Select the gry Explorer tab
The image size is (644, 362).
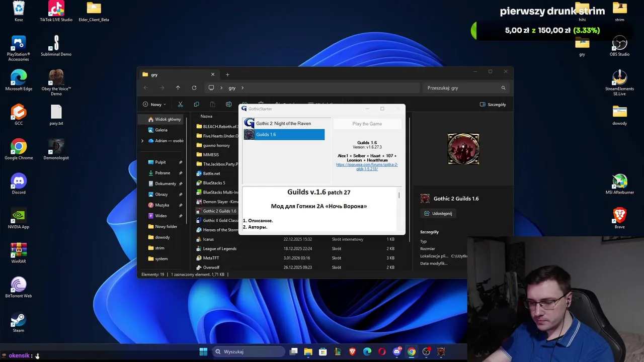tap(178, 74)
